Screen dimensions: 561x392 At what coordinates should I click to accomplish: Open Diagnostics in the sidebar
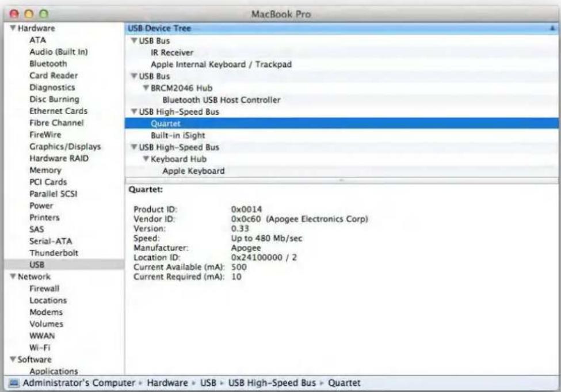tap(52, 87)
